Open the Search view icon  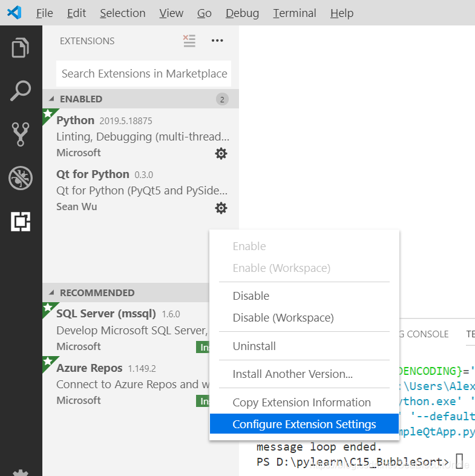pos(21,90)
